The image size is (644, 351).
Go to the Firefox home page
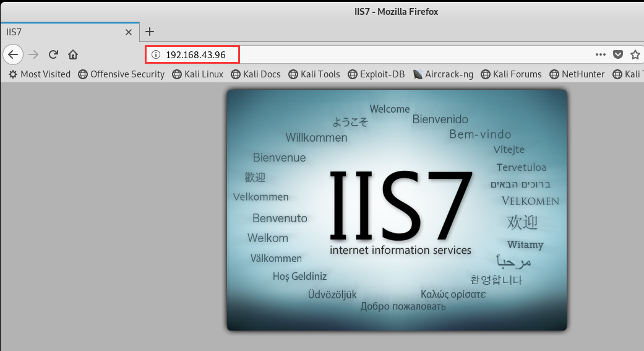[73, 54]
